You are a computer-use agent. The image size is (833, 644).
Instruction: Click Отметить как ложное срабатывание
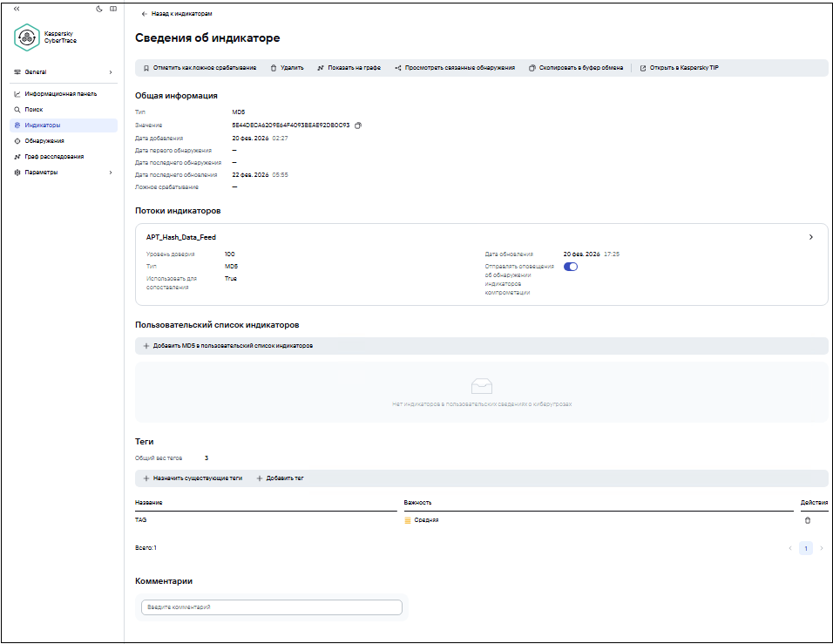[x=200, y=68]
